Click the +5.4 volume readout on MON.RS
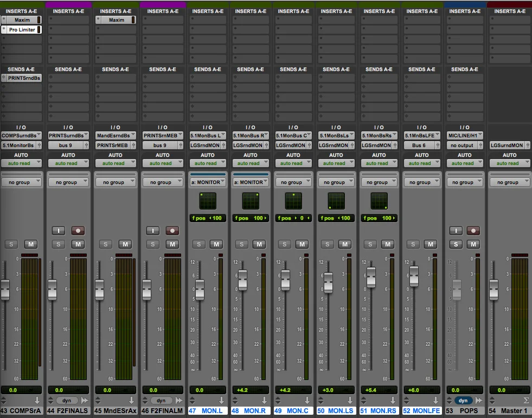The width and height of the screenshot is (532, 418). (x=379, y=390)
